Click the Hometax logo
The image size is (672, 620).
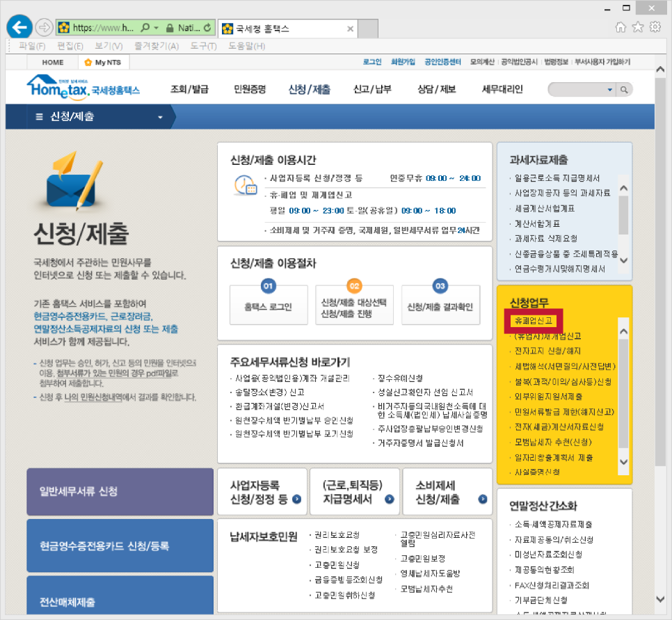[83, 88]
